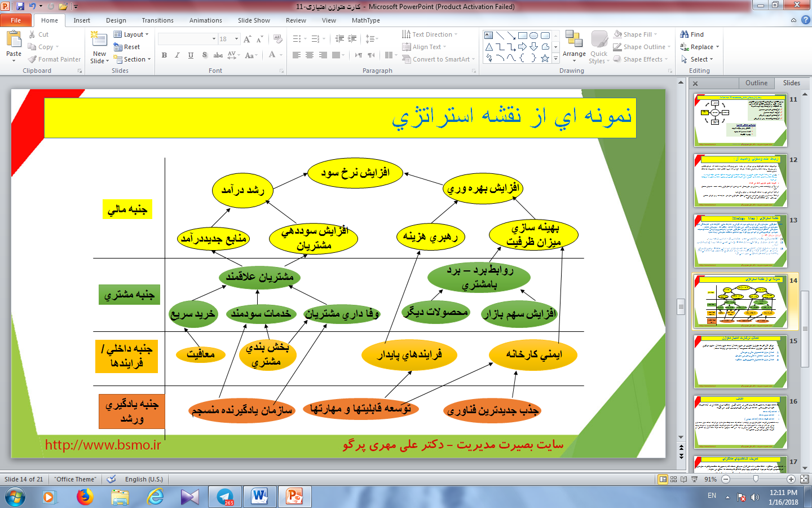
Task: Open Mozilla Firefox from the taskbar
Action: [85, 497]
